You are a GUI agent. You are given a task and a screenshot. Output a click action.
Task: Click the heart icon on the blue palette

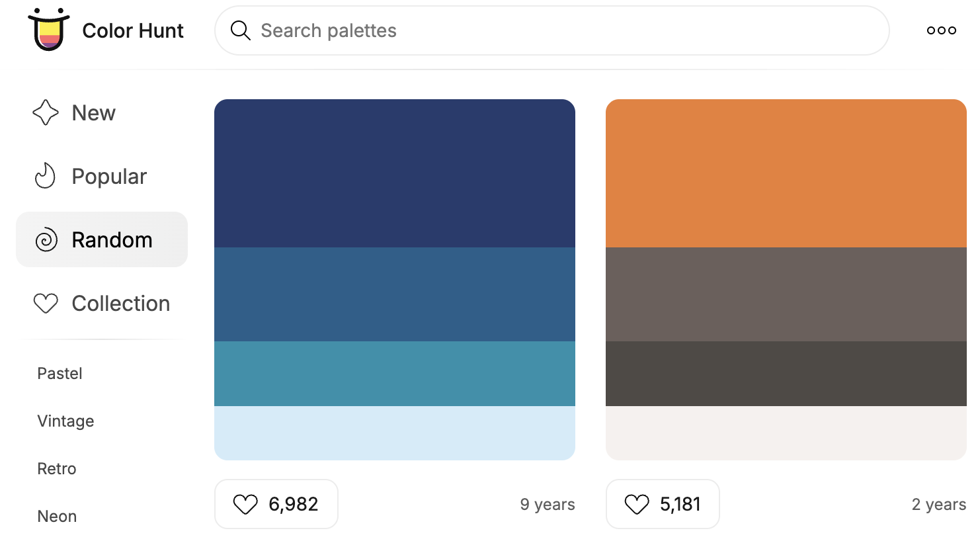click(245, 504)
